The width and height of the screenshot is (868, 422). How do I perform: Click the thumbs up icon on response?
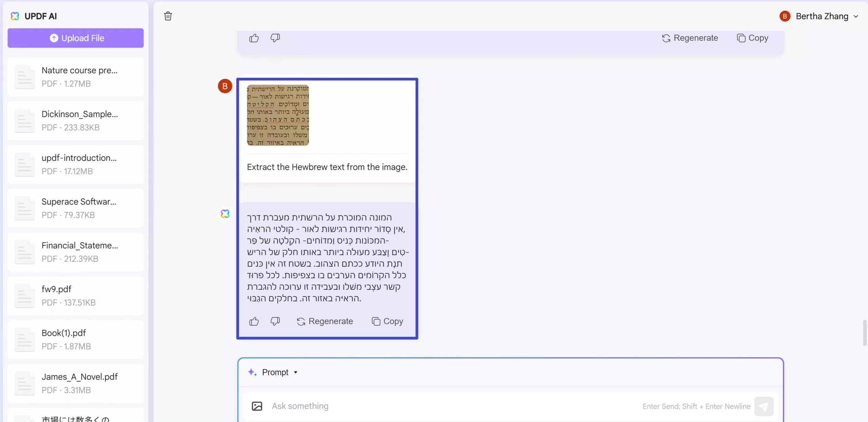point(254,321)
